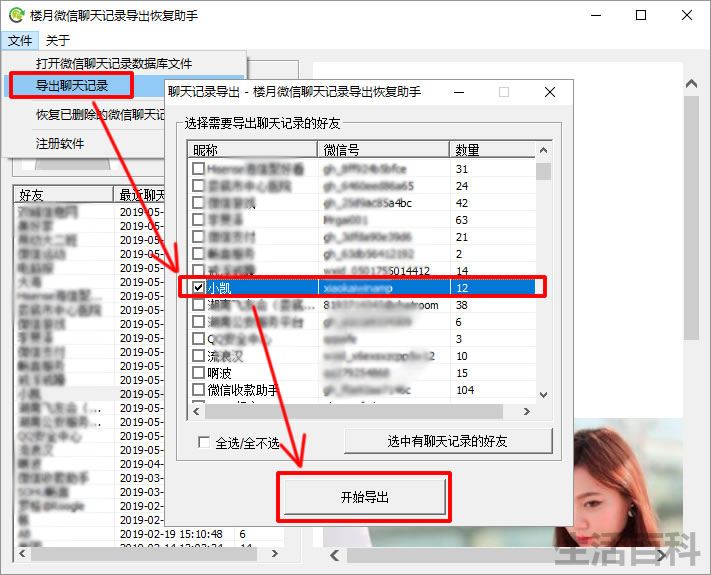This screenshot has height=575, width=711.
Task: Select 导出聊天记录 menu entry
Action: 72,85
